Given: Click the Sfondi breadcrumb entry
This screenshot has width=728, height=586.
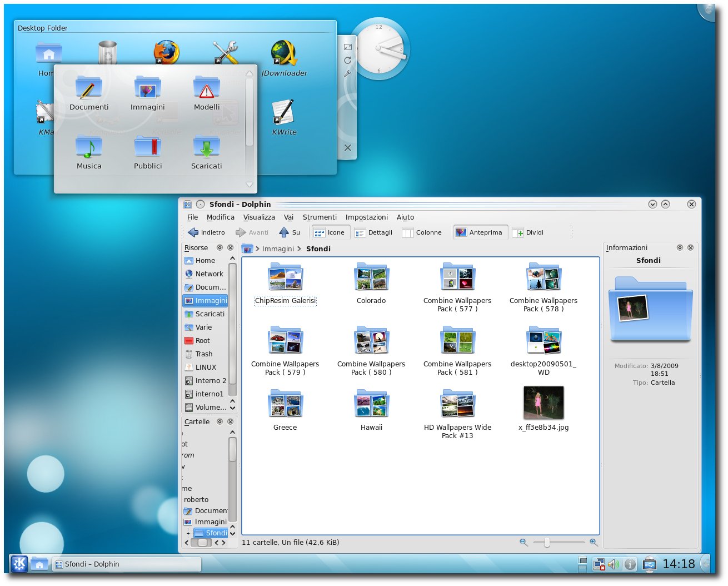Looking at the screenshot, I should (x=318, y=249).
